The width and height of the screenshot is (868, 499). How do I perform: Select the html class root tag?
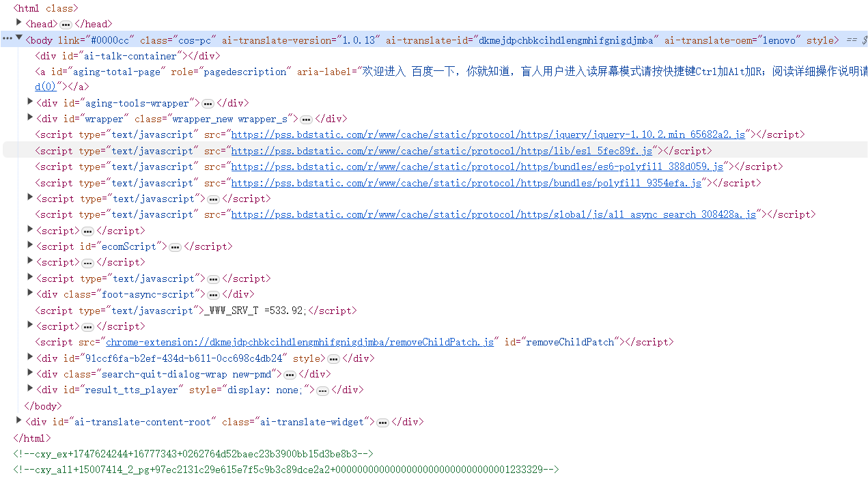click(46, 9)
